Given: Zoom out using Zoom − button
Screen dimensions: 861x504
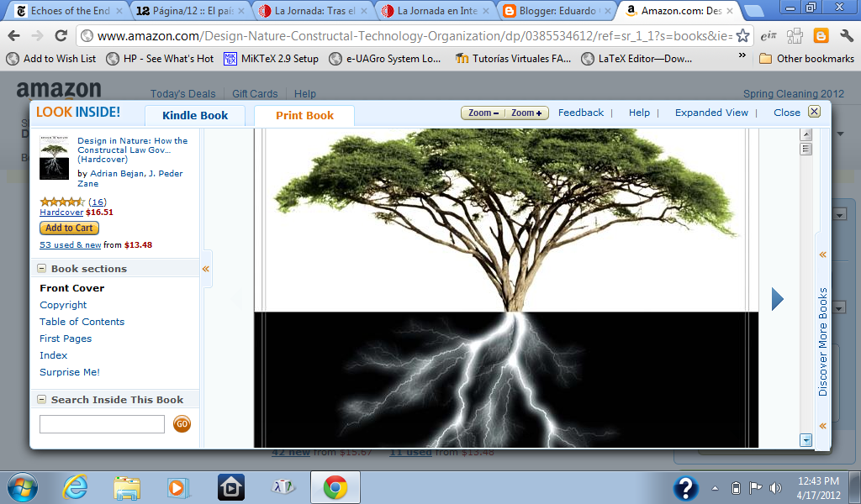Looking at the screenshot, I should click(x=483, y=113).
